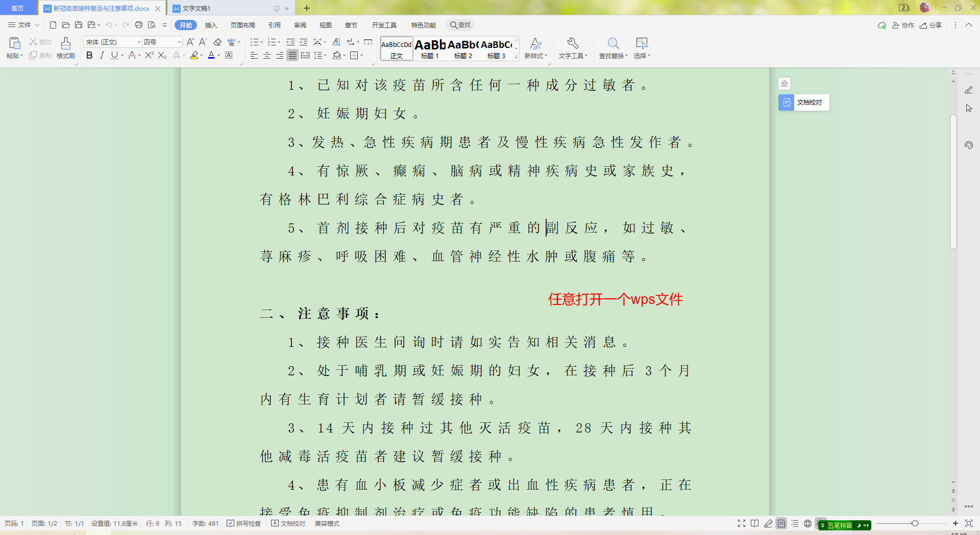Viewport: 980px width, 535px height.
Task: Click the 查找 search box in the ribbon
Action: point(460,25)
